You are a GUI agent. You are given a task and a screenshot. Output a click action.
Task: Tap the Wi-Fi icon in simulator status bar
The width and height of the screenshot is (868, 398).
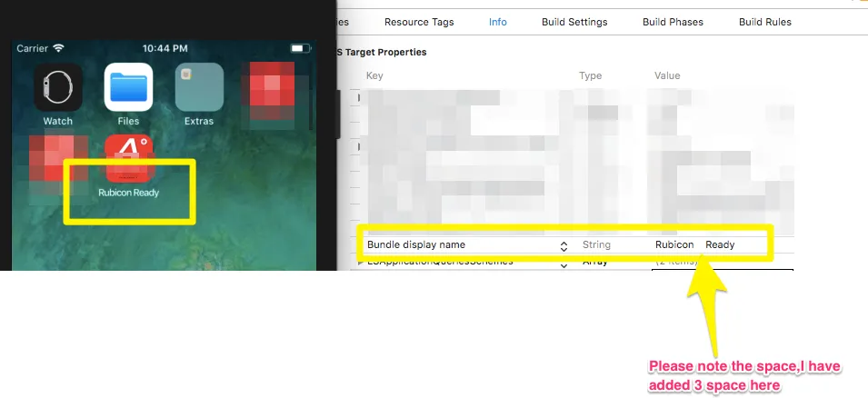[x=59, y=48]
